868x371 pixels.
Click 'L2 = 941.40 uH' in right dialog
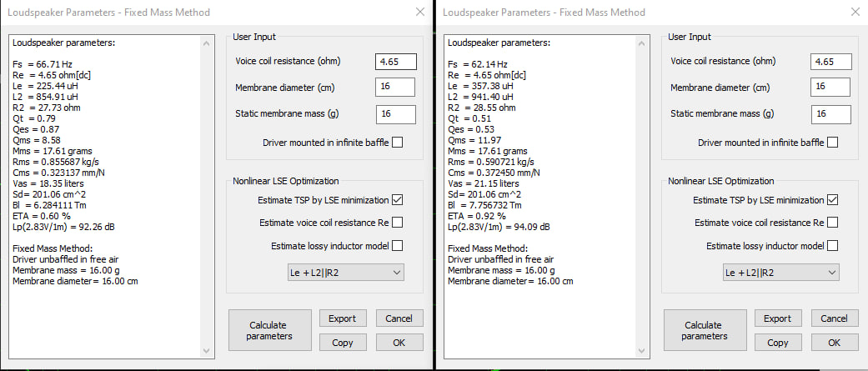pos(480,97)
